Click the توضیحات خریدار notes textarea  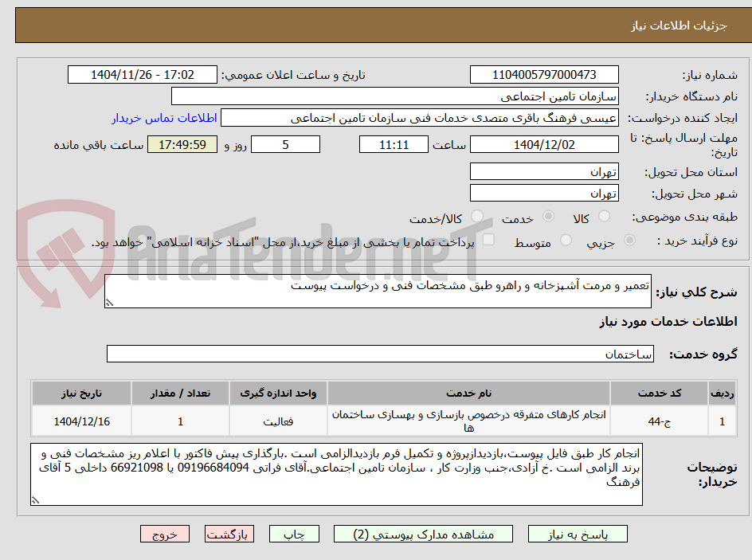[x=337, y=474]
